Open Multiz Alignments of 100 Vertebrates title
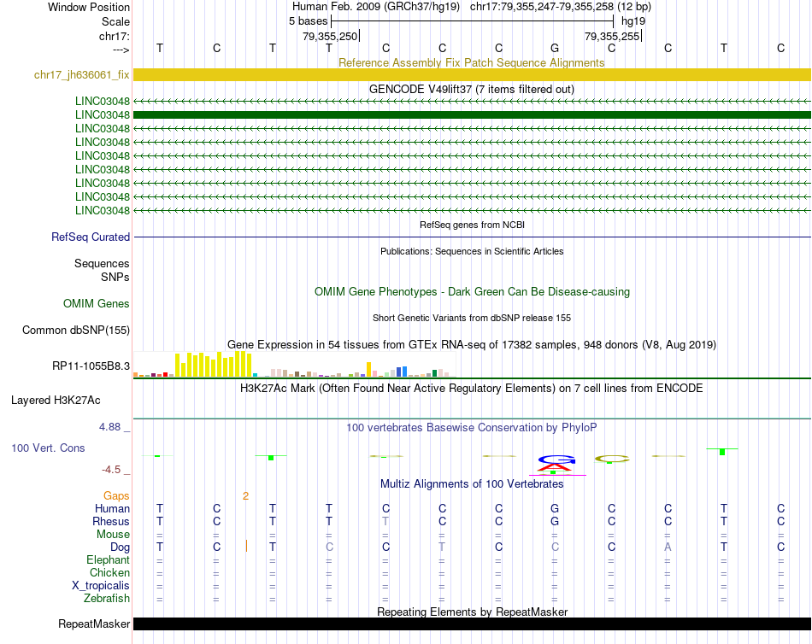Screen dimensions: 812x644 tap(472, 484)
